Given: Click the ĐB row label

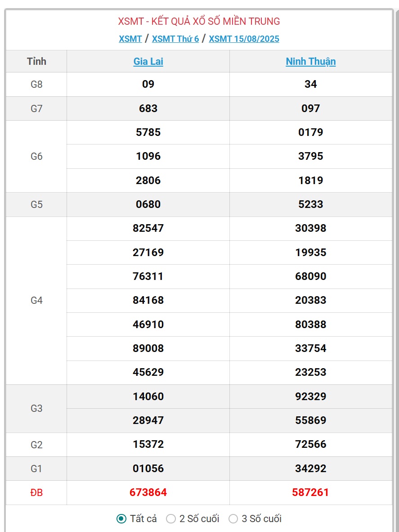Looking at the screenshot, I should coord(36,492).
